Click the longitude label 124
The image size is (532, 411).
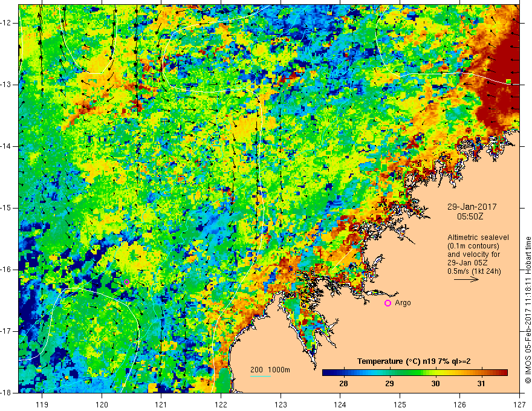(x=340, y=404)
